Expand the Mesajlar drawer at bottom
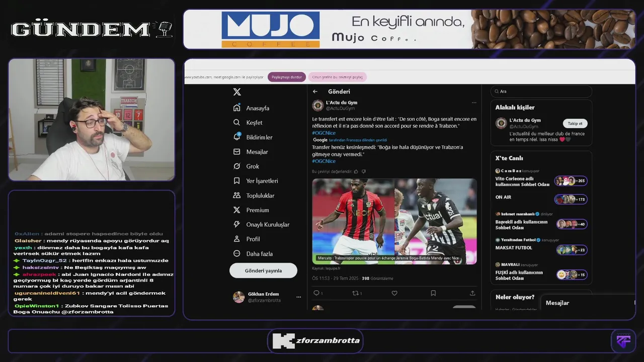Screen dimensions: 644x362 pyautogui.click(x=588, y=303)
